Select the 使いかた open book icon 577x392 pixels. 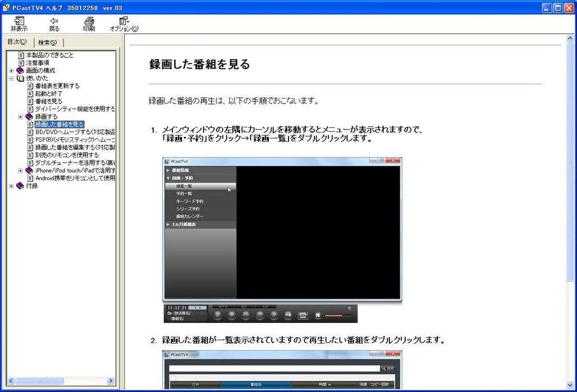point(21,78)
